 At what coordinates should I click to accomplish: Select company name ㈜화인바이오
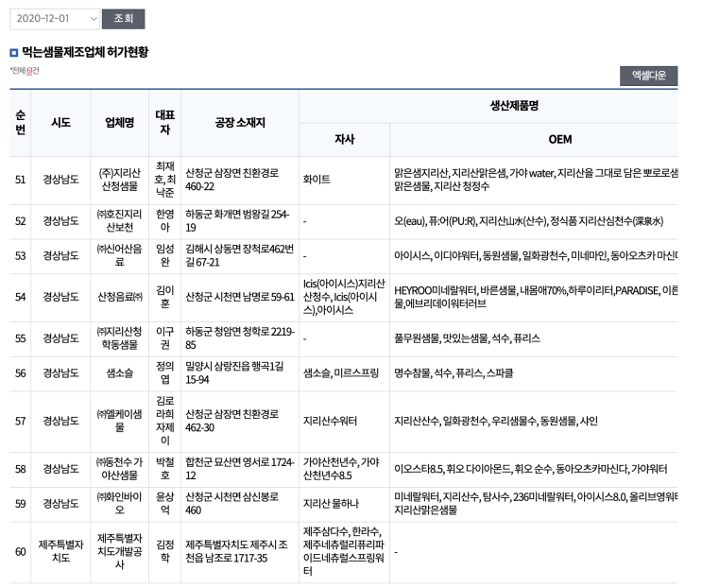coord(120,503)
